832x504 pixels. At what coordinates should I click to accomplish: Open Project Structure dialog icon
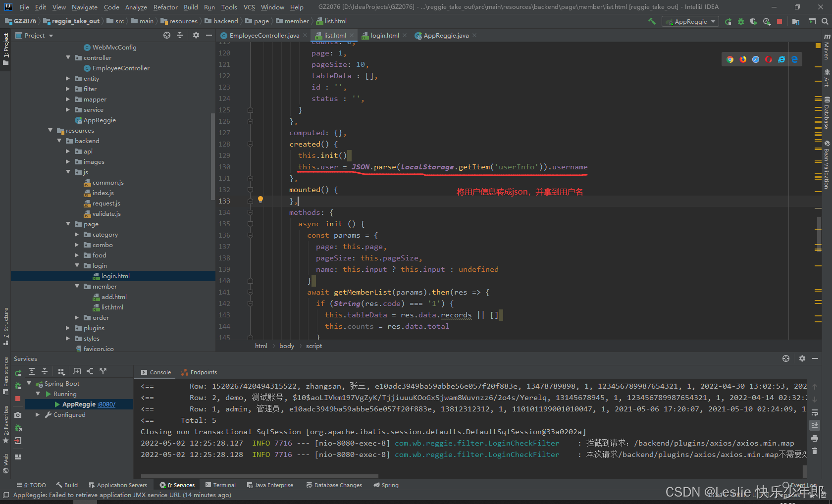click(796, 21)
